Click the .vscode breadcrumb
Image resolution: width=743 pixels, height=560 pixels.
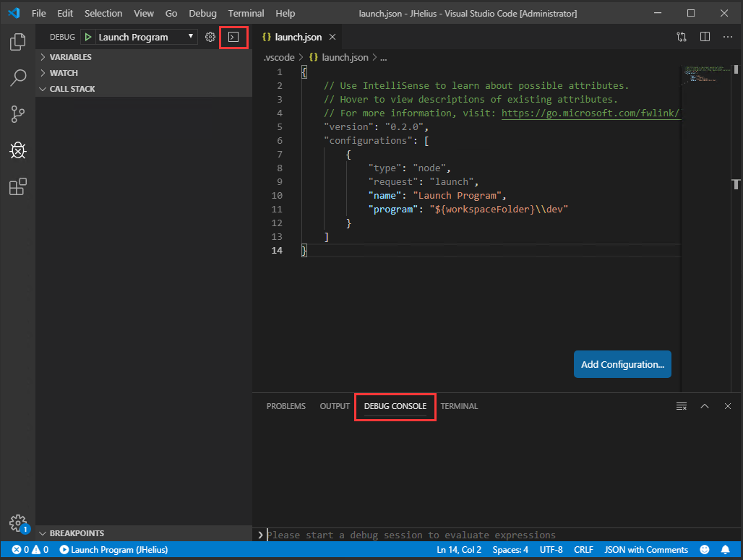click(279, 57)
